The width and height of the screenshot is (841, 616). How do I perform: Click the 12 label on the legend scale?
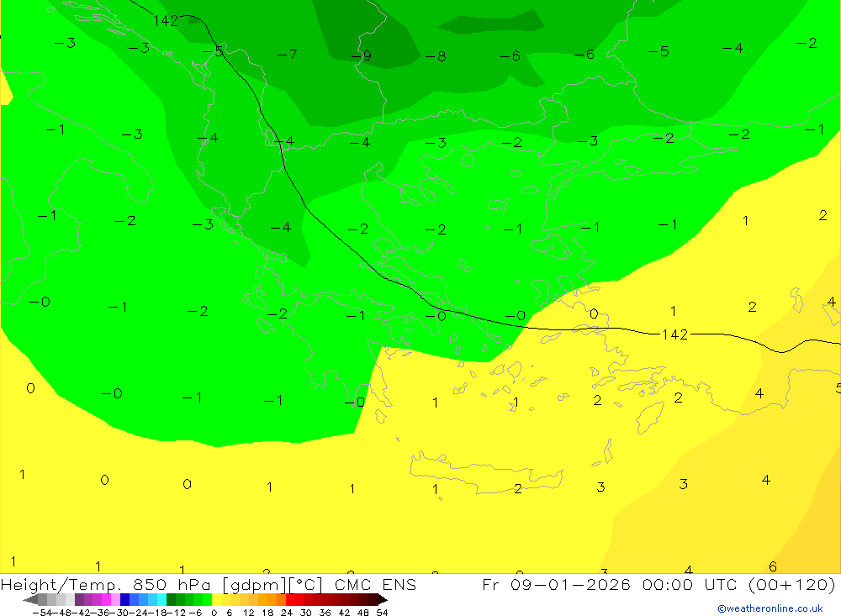(248, 613)
